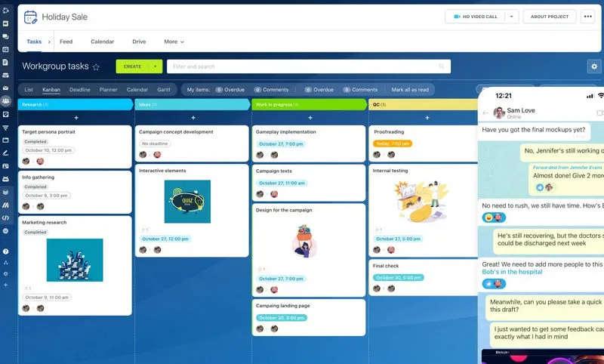Click the yellow QC column header
This screenshot has height=364, width=604.
pos(423,105)
